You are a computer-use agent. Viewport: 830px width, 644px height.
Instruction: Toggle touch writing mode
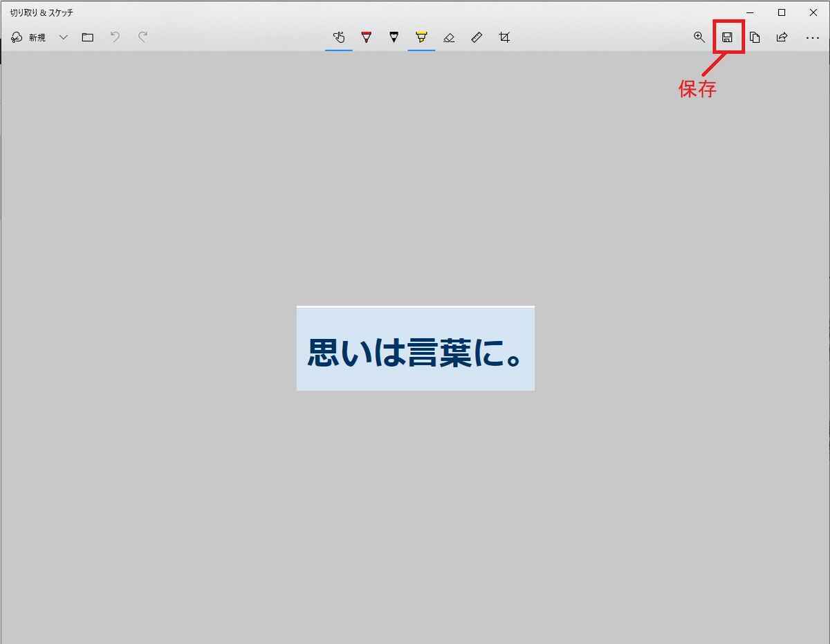pyautogui.click(x=338, y=37)
